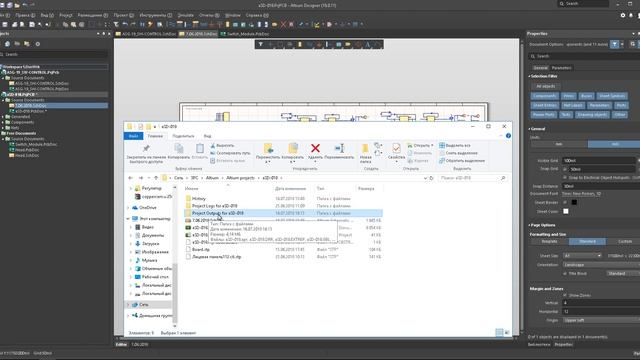
Task: Toggle Show Zones checkbox
Action: point(565,295)
